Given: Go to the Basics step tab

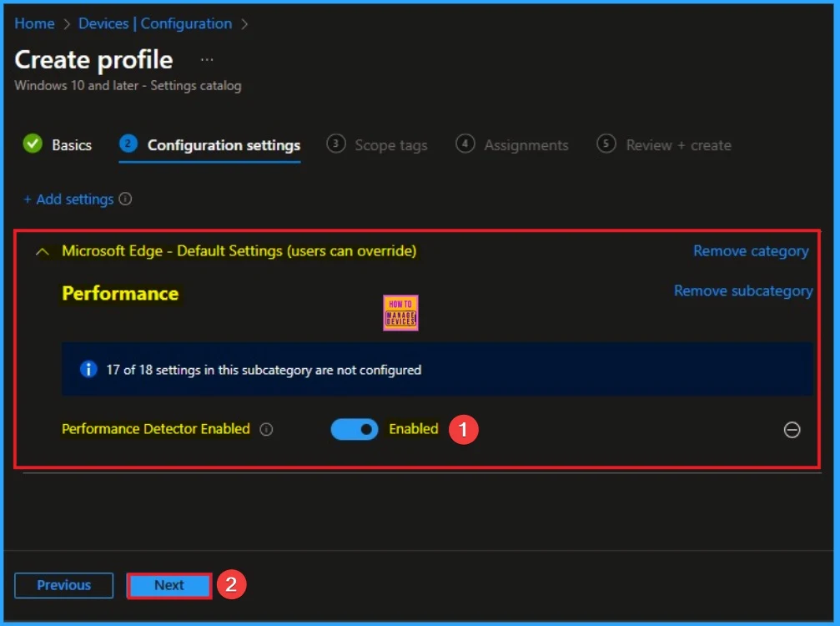Looking at the screenshot, I should point(58,144).
